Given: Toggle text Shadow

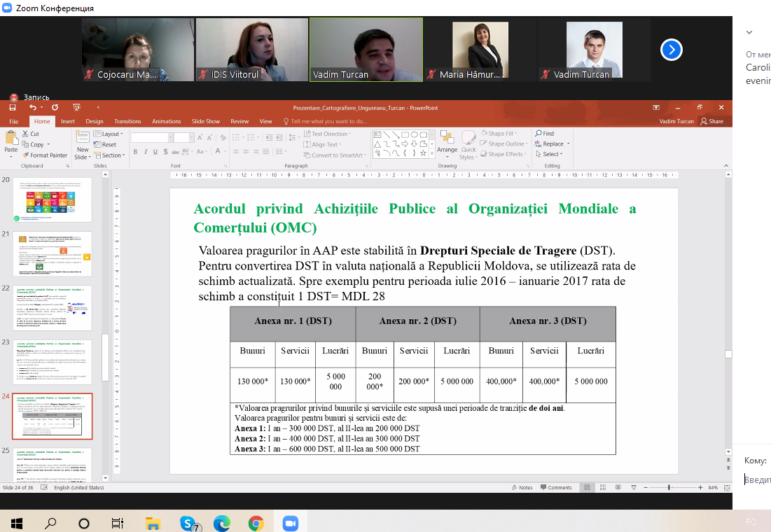Looking at the screenshot, I should pyautogui.click(x=166, y=152).
